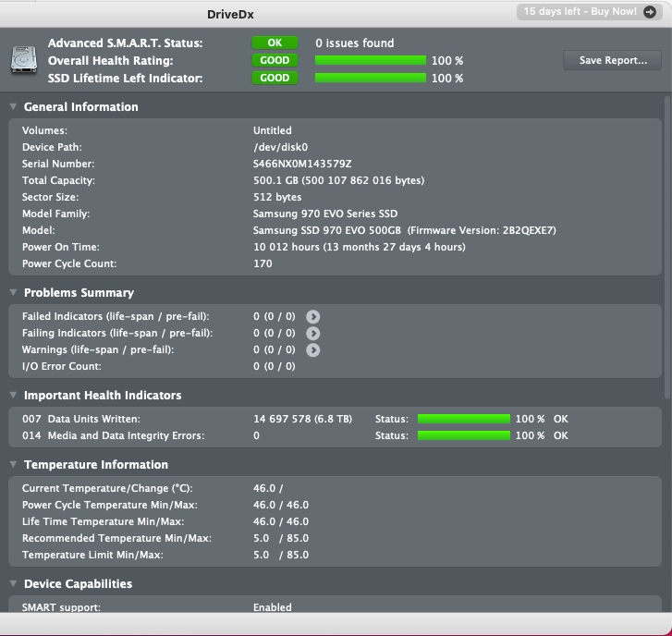Click the DriveDx window title
672x636 pixels.
click(230, 15)
